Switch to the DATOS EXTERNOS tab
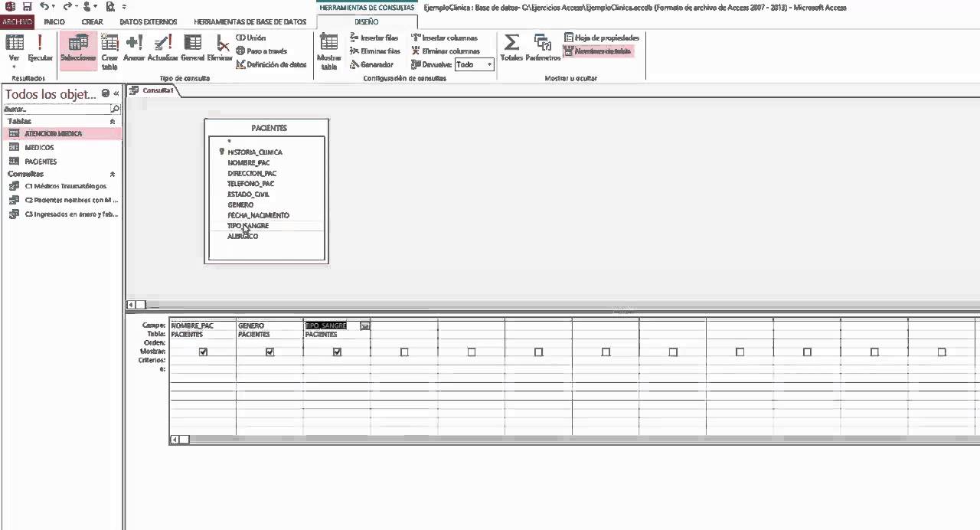This screenshot has width=980, height=530. pos(149,22)
